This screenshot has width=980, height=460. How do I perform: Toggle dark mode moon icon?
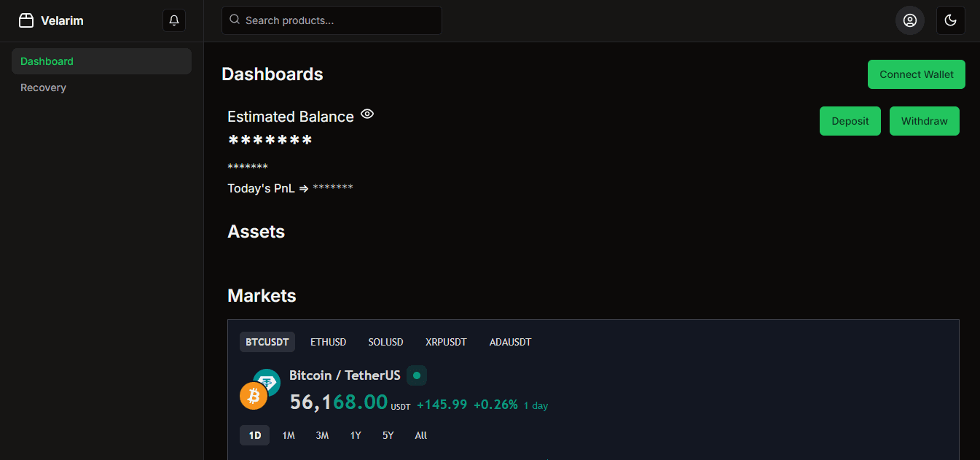click(x=951, y=20)
